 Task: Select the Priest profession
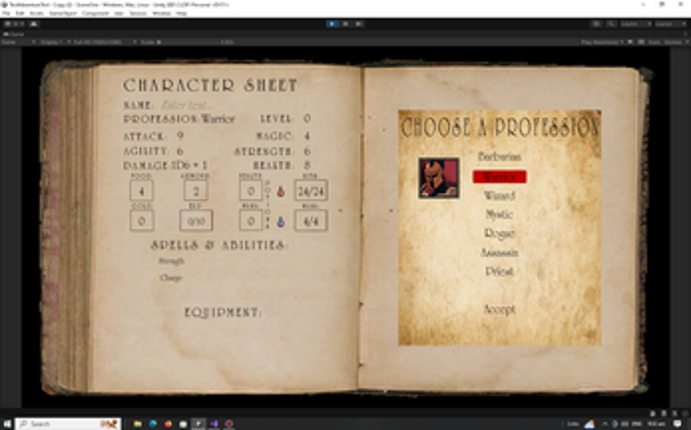pyautogui.click(x=499, y=271)
